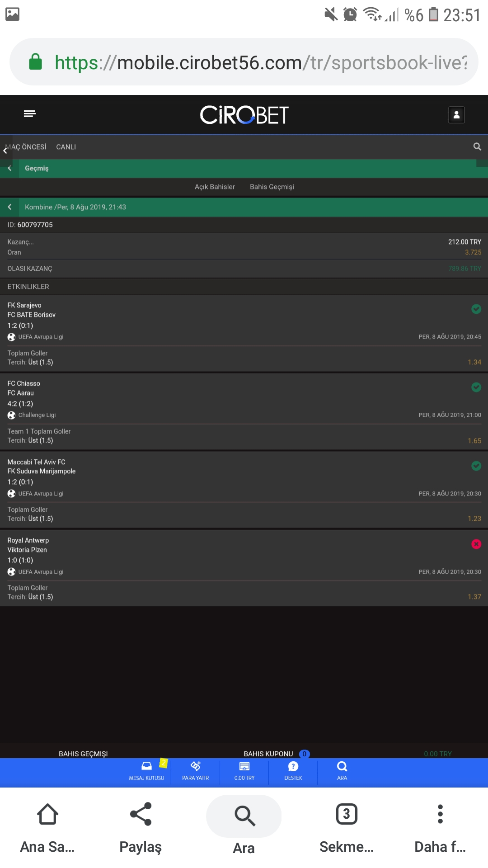Open the hamburger menu icon
488x868 pixels.
[x=29, y=113]
